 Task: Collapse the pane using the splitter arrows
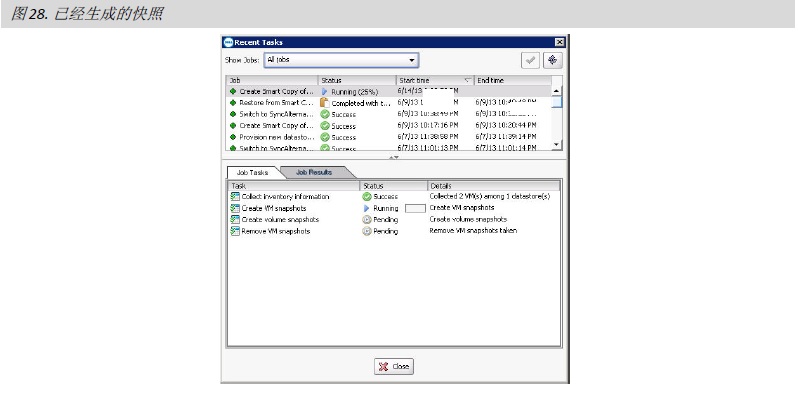click(x=394, y=158)
